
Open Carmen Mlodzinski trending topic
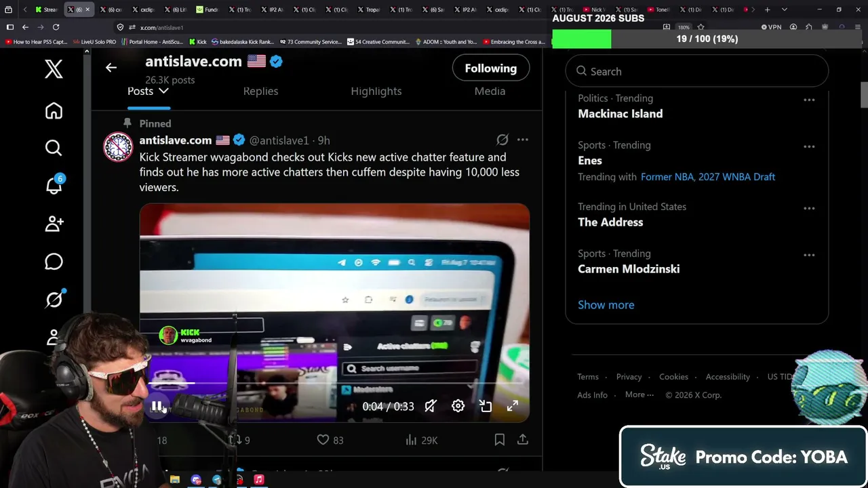(x=629, y=269)
